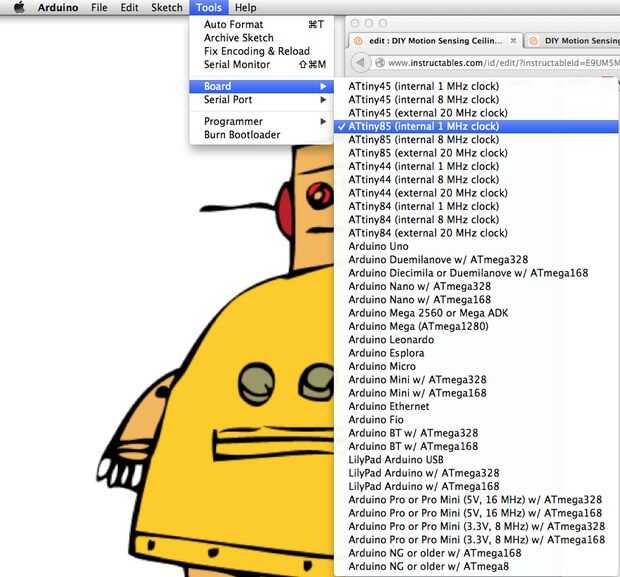Image resolution: width=620 pixels, height=577 pixels.
Task: Switch to second DIY Motion Sensing browser tab
Action: [573, 41]
